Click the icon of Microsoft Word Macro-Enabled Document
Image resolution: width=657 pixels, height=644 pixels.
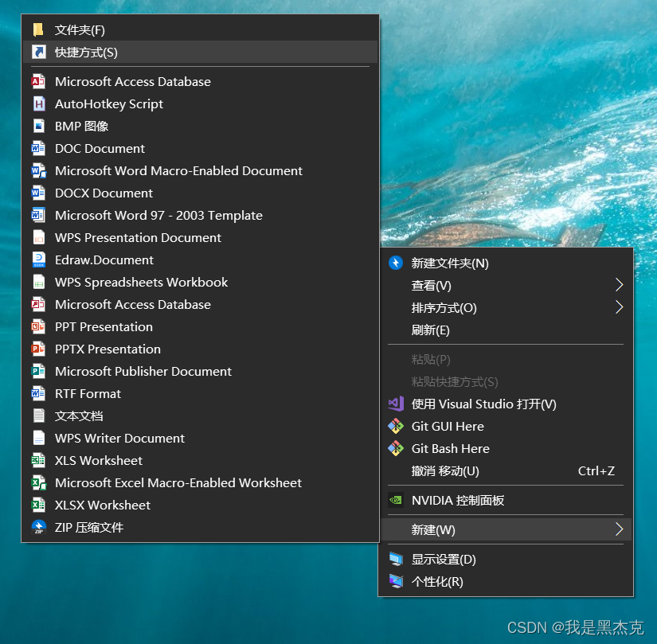[38, 170]
